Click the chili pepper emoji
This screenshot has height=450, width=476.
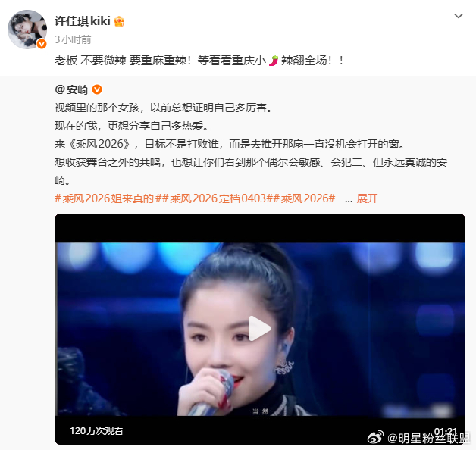point(274,61)
